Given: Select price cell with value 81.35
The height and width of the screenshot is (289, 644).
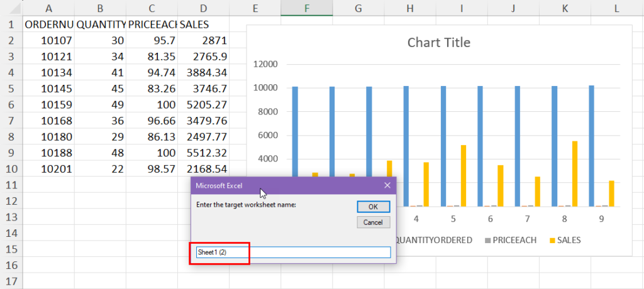Looking at the screenshot, I should point(152,57).
